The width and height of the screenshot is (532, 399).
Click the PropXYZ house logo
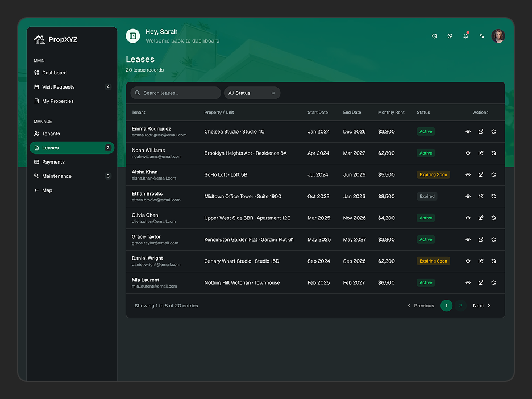(39, 39)
